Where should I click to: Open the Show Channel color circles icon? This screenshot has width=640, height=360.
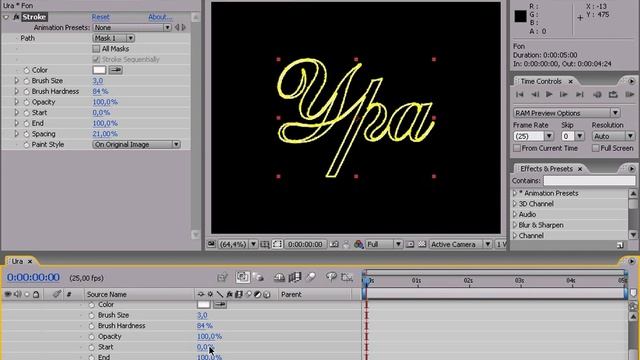tap(358, 244)
